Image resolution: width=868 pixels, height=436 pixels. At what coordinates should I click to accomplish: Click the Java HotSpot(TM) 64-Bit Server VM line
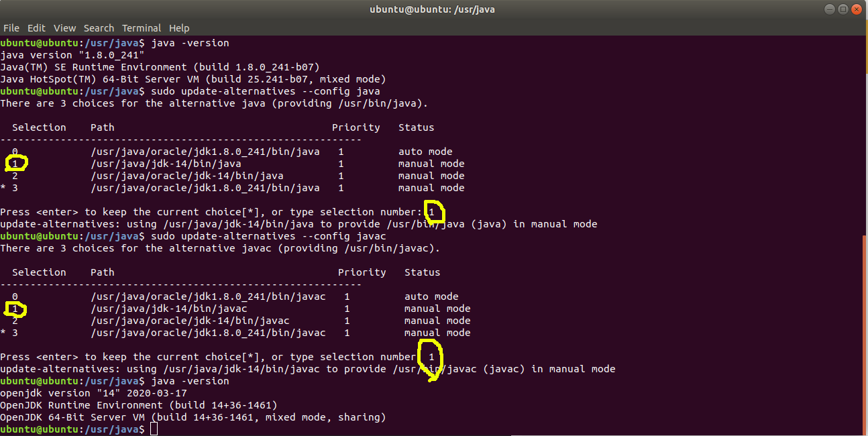point(193,79)
